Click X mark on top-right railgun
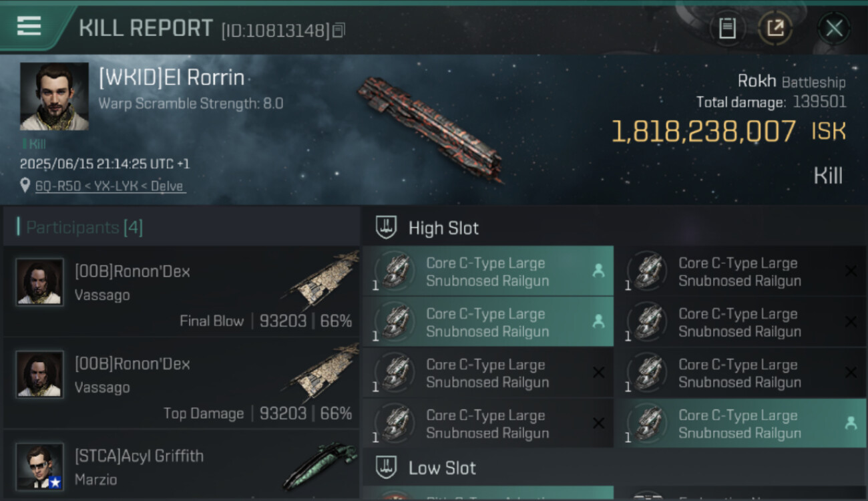Viewport: 868px width, 501px height. 851,271
